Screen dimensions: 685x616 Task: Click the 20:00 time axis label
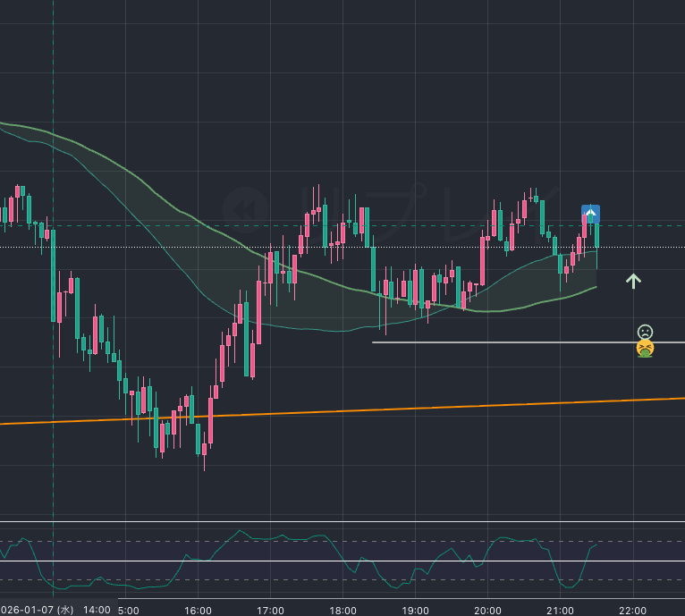pyautogui.click(x=487, y=610)
